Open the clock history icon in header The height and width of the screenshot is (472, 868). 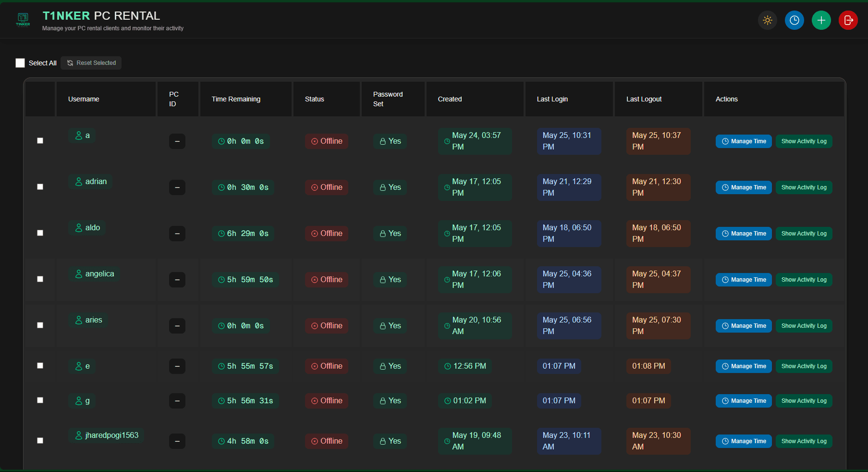794,20
